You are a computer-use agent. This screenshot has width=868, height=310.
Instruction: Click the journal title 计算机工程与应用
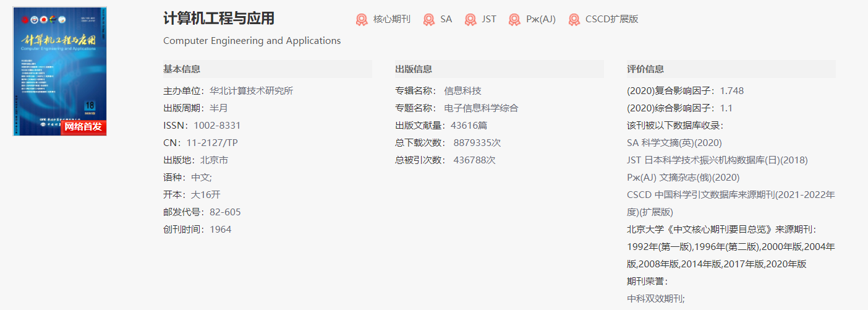pos(219,19)
